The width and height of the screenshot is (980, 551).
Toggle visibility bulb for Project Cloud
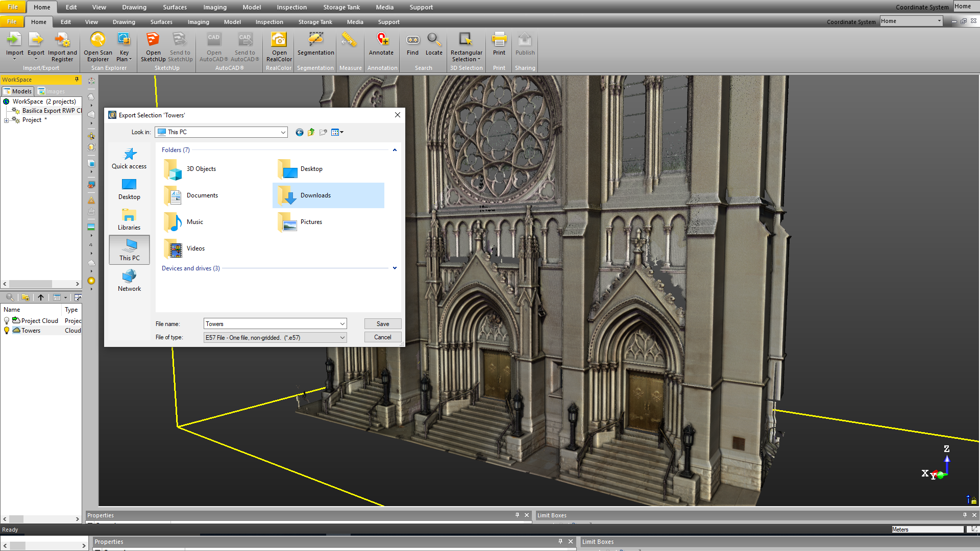(x=7, y=321)
